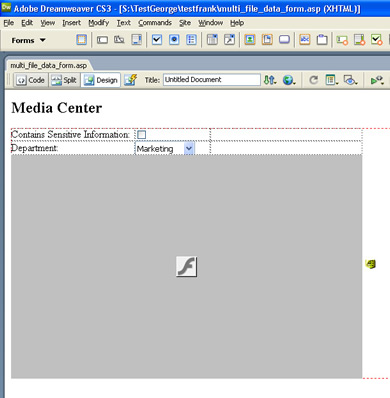The width and height of the screenshot is (390, 398).
Task: Open the File Management dropdown
Action: tap(270, 80)
